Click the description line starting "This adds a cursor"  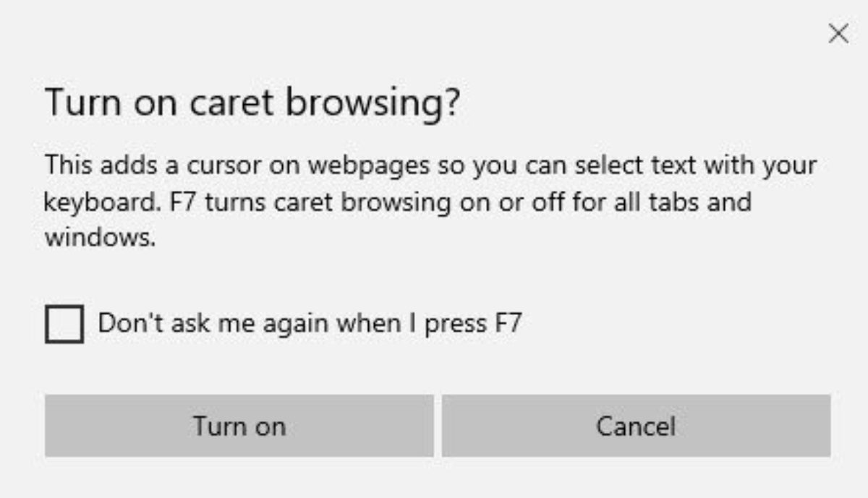tap(430, 166)
